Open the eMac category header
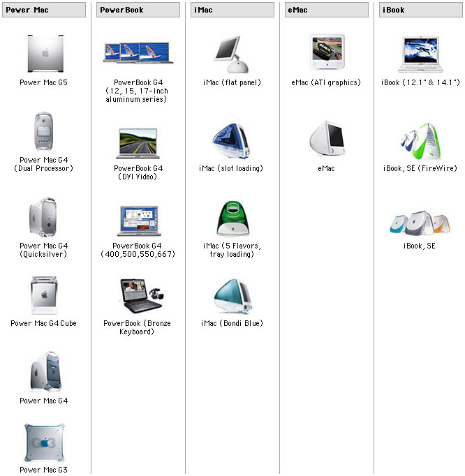The image size is (465, 476). 327,10
